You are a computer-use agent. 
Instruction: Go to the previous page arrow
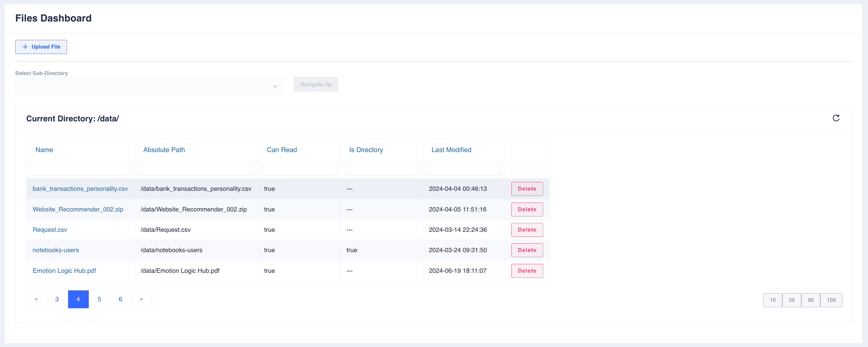(x=36, y=299)
